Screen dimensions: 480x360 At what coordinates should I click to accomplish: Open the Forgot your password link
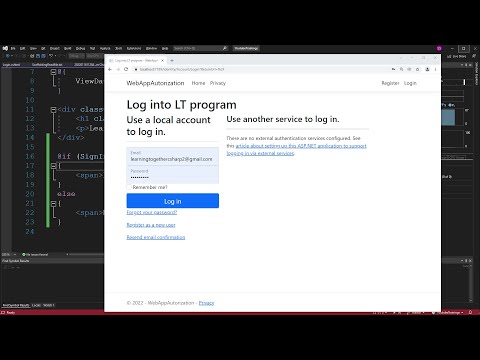point(152,212)
